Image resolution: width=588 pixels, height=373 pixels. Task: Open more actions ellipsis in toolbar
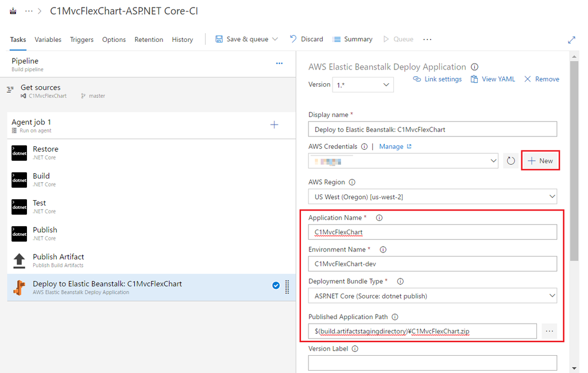(x=427, y=40)
